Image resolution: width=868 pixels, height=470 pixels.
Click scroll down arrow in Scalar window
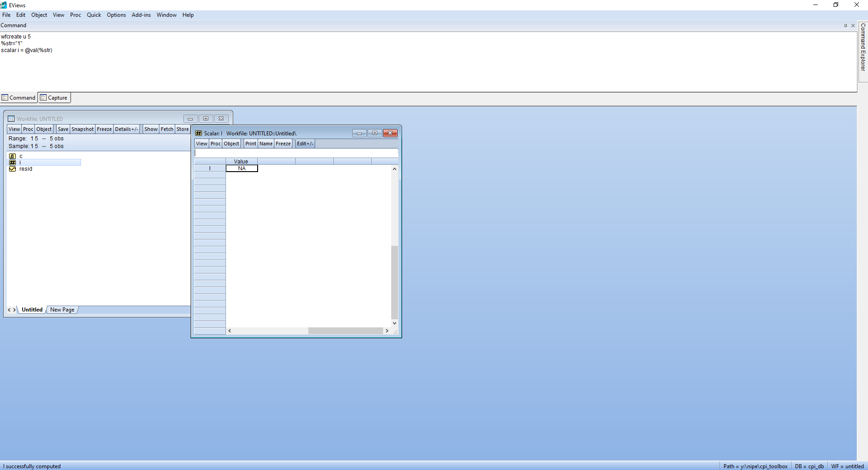point(394,323)
